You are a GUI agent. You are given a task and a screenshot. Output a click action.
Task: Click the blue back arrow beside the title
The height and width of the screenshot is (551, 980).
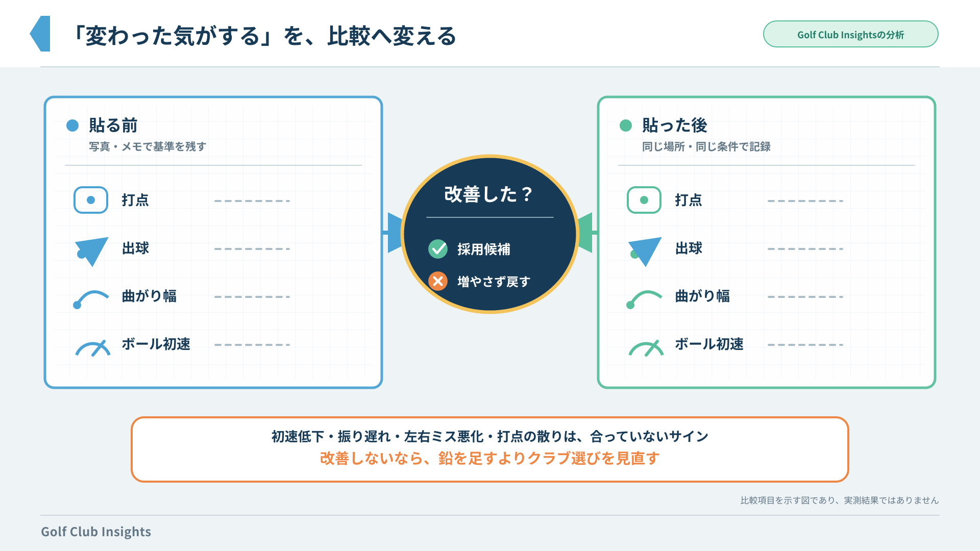coord(40,34)
